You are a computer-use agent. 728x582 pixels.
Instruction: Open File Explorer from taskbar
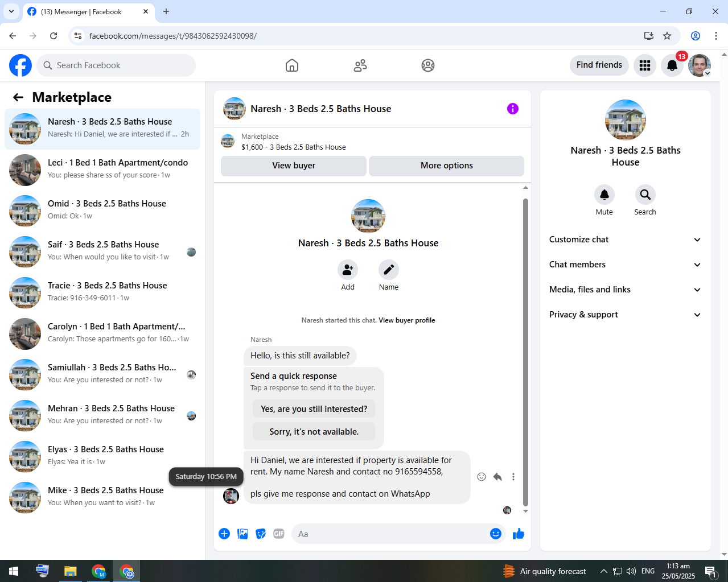click(70, 571)
